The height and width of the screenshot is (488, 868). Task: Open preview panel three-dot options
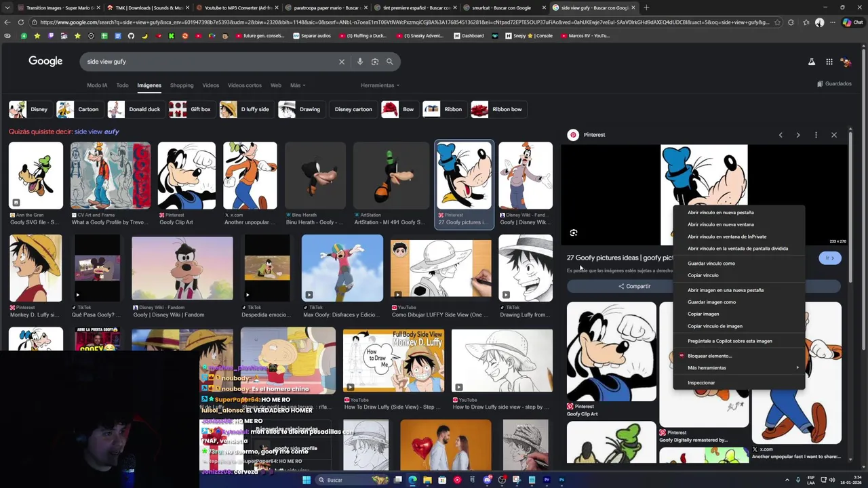[x=816, y=135]
